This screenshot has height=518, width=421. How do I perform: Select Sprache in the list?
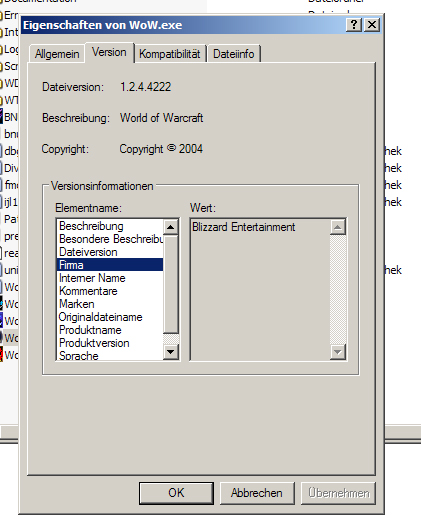pyautogui.click(x=110, y=355)
